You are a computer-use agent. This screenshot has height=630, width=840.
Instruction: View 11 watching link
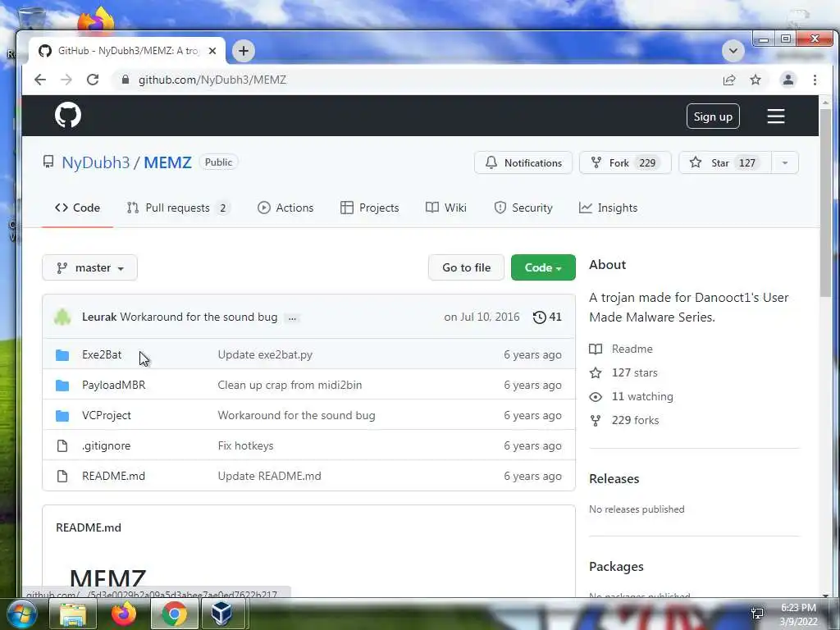(x=642, y=396)
